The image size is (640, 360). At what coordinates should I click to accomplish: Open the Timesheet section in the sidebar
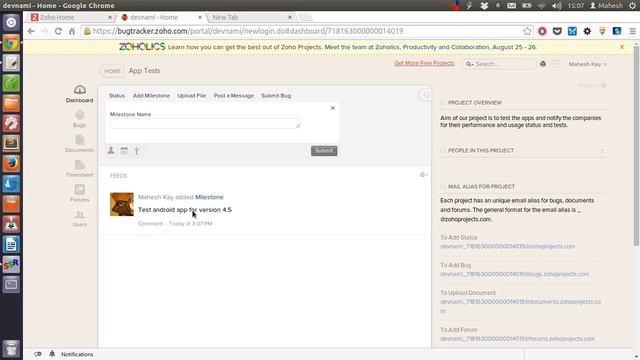pos(80,169)
